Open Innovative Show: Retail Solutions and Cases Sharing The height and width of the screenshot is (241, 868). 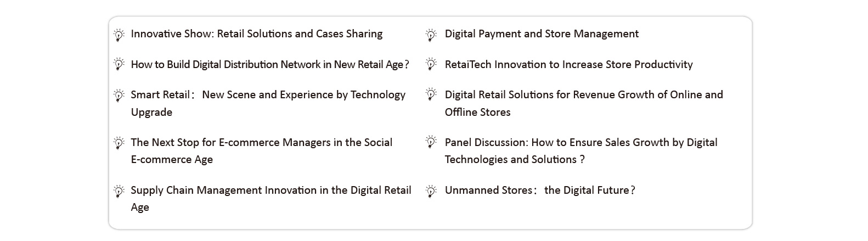pyautogui.click(x=257, y=34)
